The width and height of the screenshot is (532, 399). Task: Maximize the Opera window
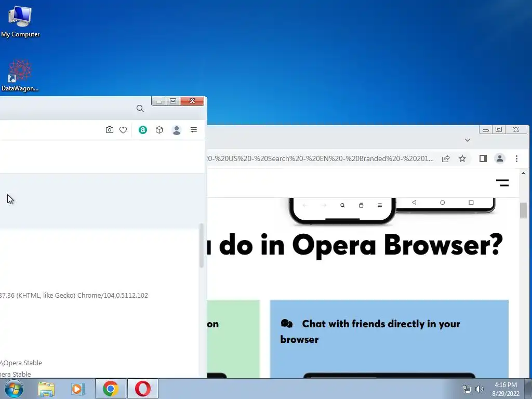click(x=173, y=101)
